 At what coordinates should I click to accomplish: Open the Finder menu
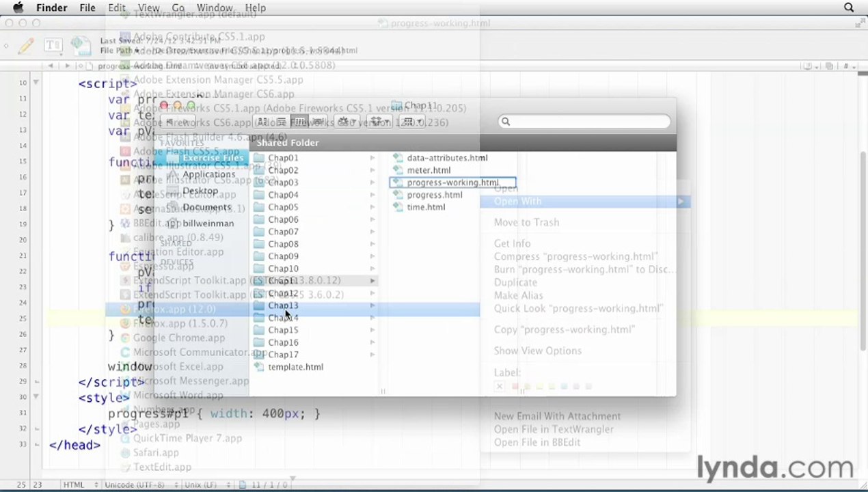coord(51,8)
